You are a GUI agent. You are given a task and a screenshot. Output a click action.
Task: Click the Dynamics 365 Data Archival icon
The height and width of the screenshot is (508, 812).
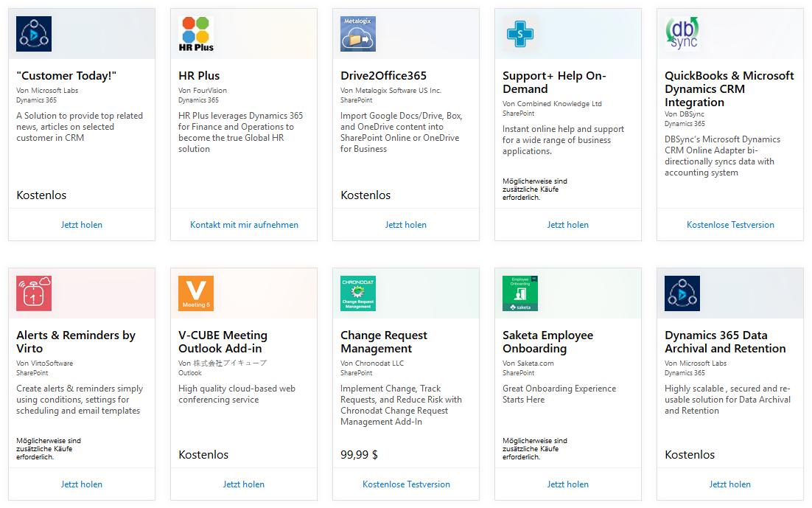pyautogui.click(x=682, y=293)
